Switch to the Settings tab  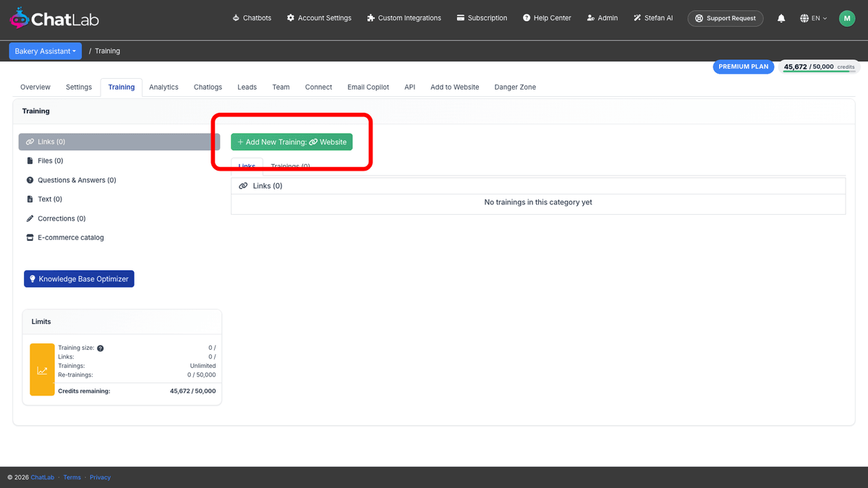[79, 87]
